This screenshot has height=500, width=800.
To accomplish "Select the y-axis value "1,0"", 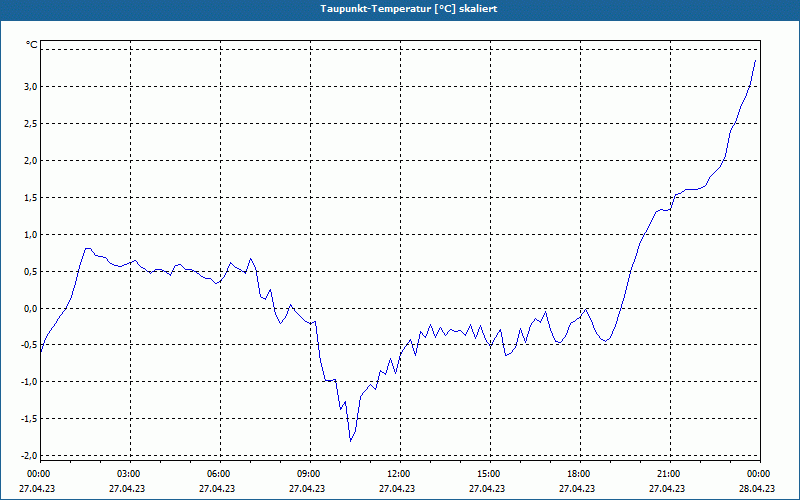I will click(32, 235).
